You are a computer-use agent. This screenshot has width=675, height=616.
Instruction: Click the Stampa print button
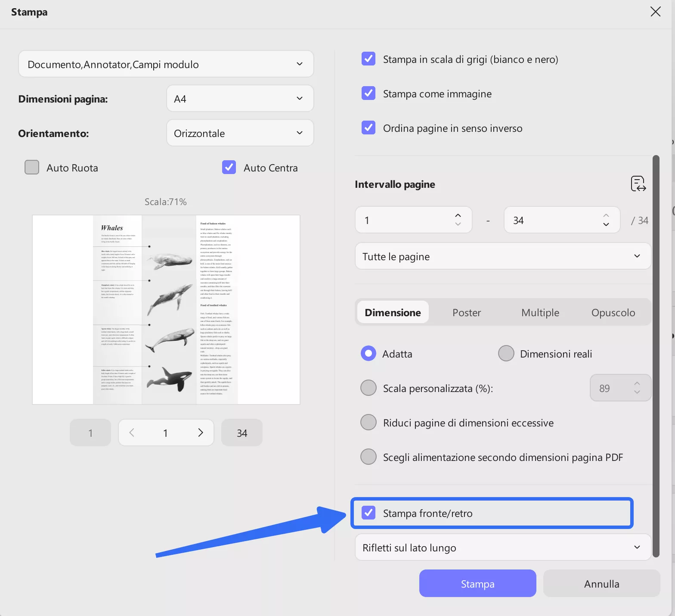(477, 584)
